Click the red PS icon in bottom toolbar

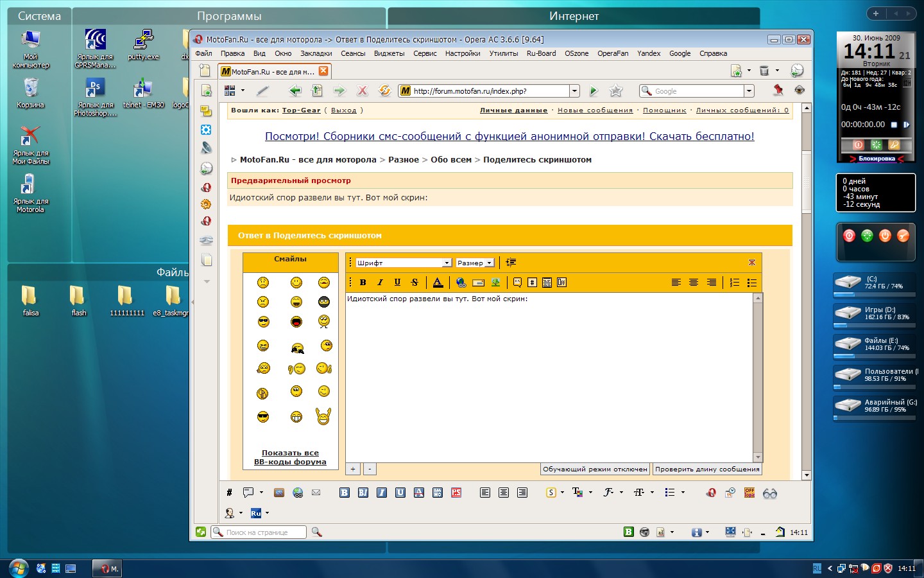click(456, 493)
